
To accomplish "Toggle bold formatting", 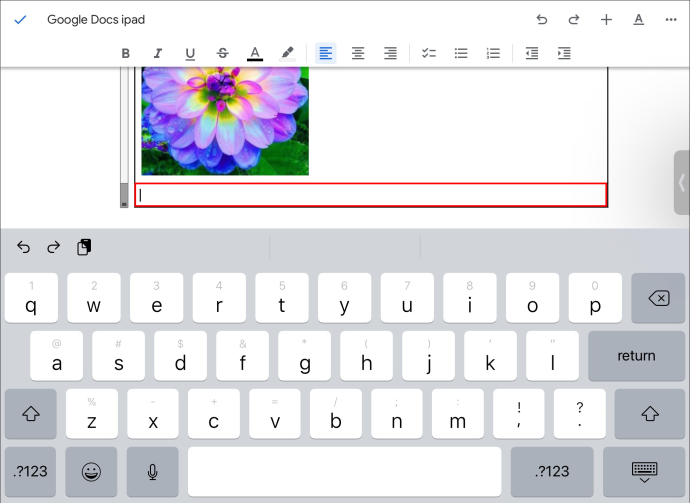I will (125, 53).
